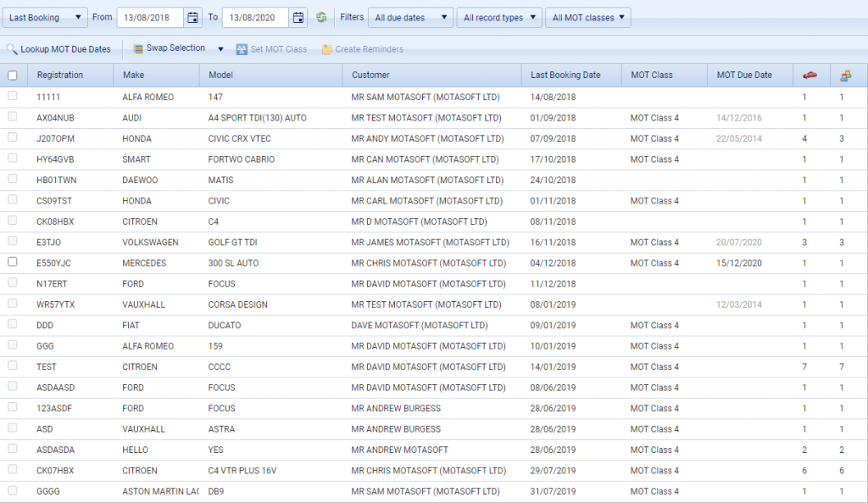Click the CK08HBX registration cell
Viewport: 868px width, 503px height.
tap(55, 221)
